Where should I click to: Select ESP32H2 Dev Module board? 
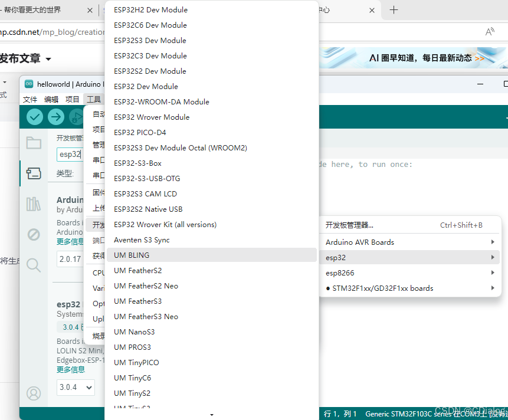[x=212, y=9]
